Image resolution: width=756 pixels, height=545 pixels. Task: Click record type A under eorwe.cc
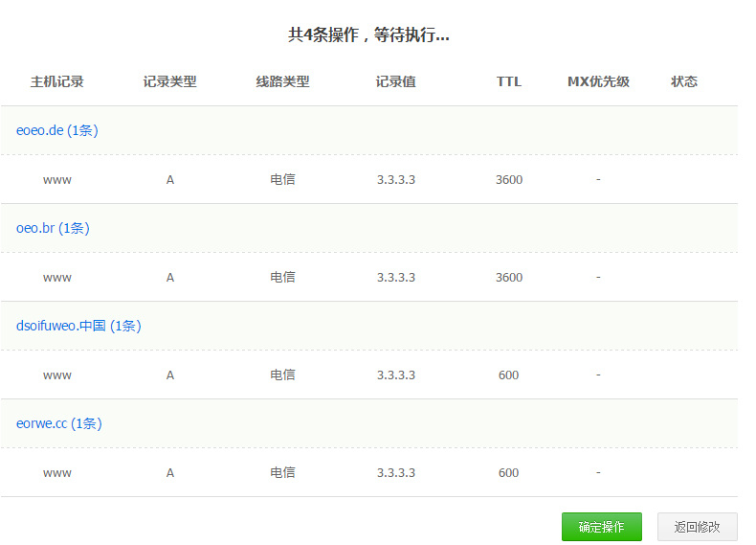point(170,472)
